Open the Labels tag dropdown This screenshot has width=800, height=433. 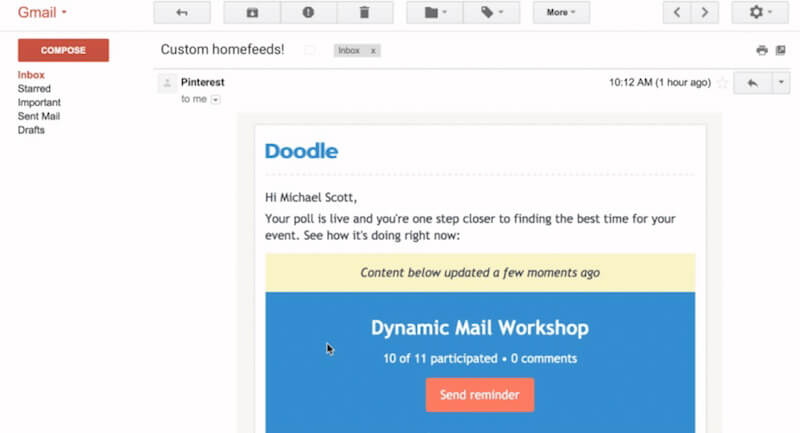pos(491,13)
